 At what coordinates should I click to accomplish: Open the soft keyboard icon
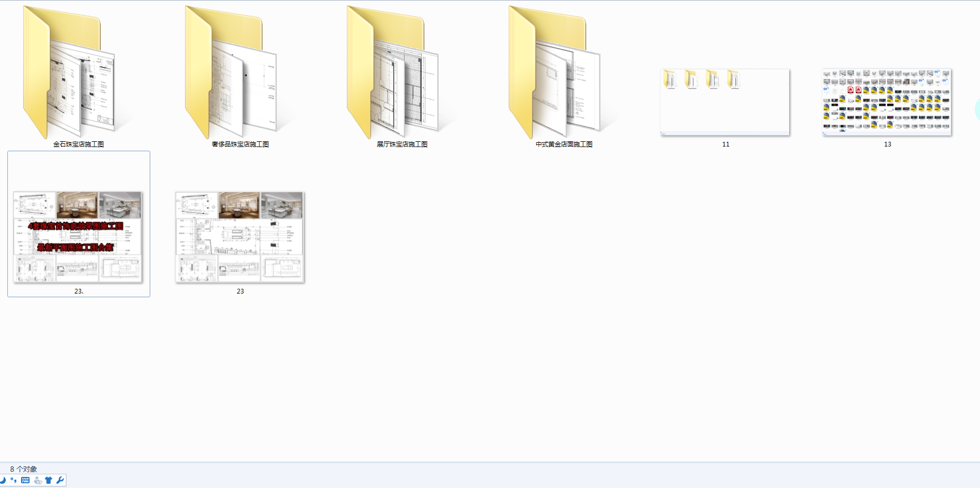[x=25, y=480]
